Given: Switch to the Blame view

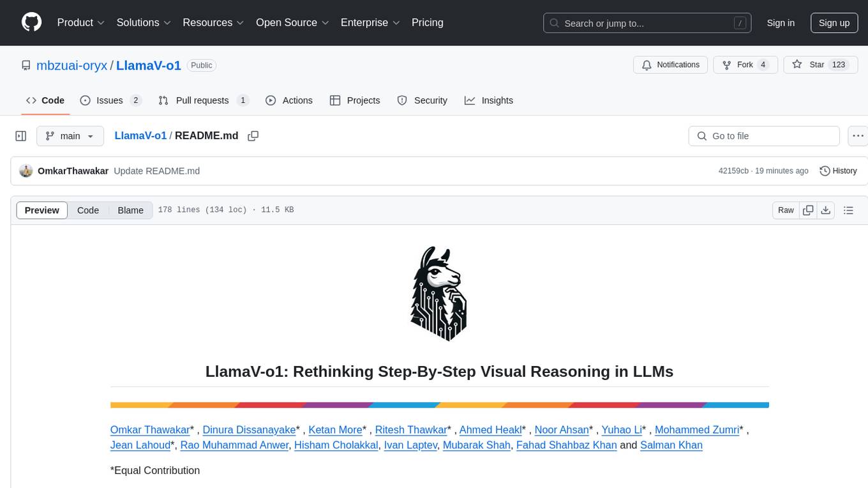Looking at the screenshot, I should tap(130, 210).
